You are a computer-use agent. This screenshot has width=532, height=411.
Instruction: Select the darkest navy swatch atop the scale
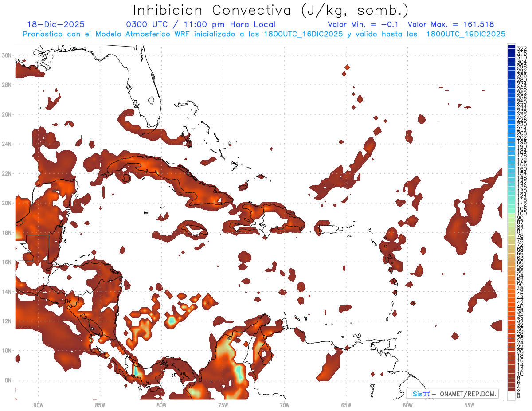click(x=511, y=47)
